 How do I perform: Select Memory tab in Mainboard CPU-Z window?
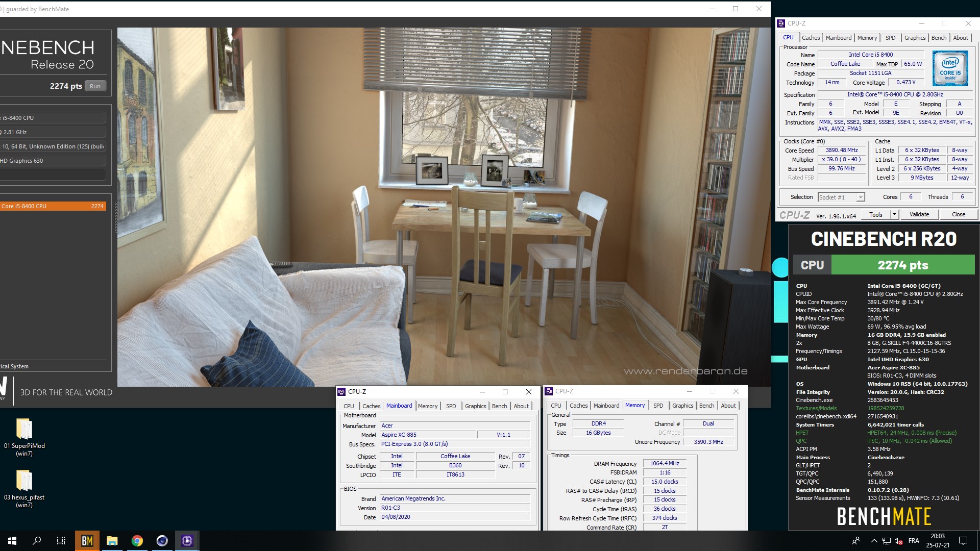[428, 406]
